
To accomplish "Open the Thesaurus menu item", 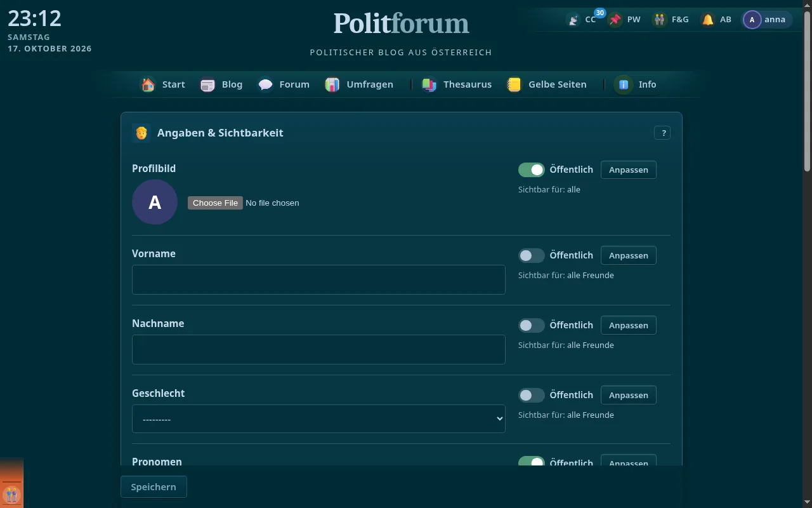I will tap(457, 84).
